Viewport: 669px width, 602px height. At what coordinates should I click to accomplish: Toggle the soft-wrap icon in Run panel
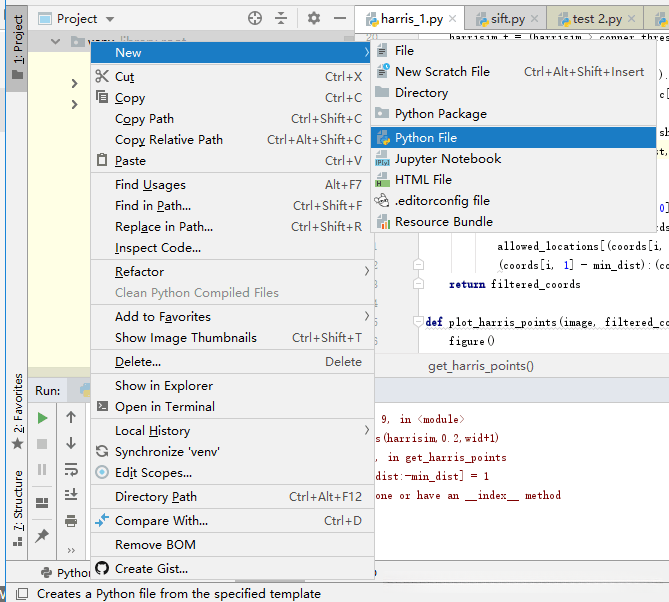coord(71,469)
